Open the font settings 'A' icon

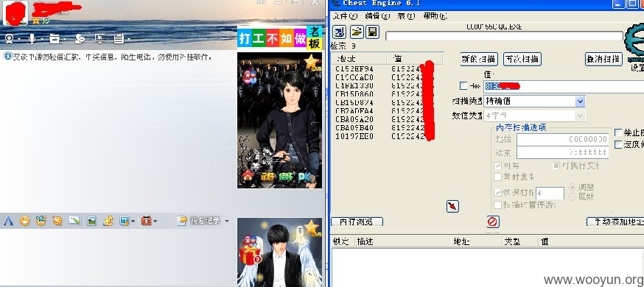tap(8, 222)
